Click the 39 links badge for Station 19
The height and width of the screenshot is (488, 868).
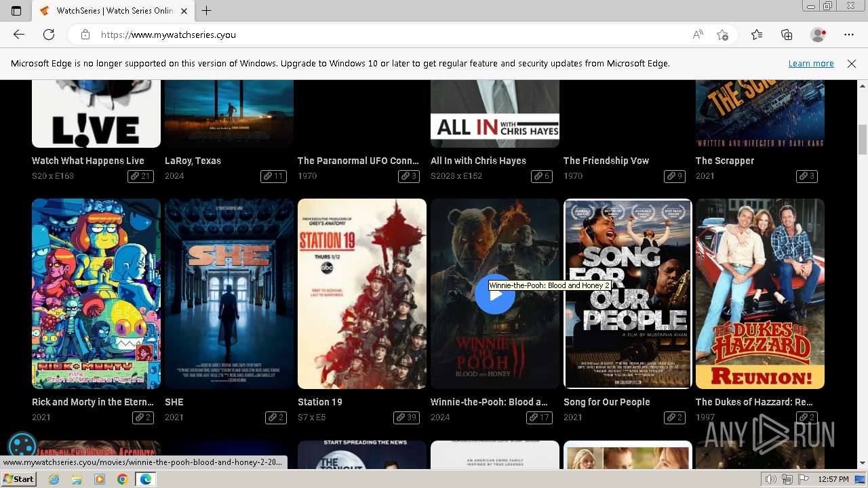coord(407,418)
